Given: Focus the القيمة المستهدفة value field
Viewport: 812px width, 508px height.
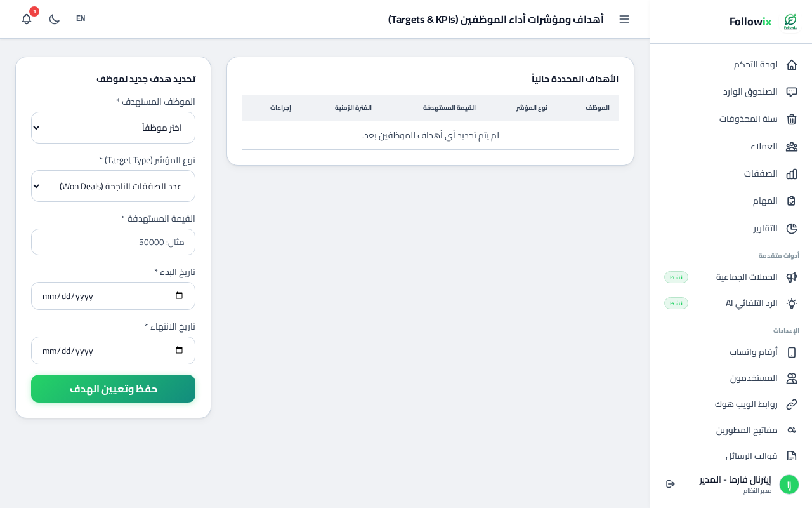Looking at the screenshot, I should [113, 242].
